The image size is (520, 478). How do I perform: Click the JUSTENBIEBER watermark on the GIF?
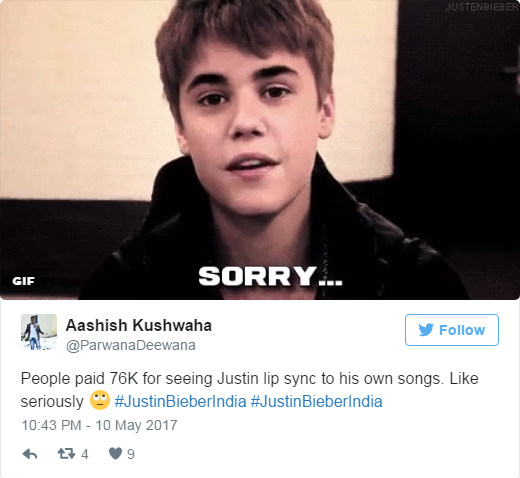[x=482, y=7]
